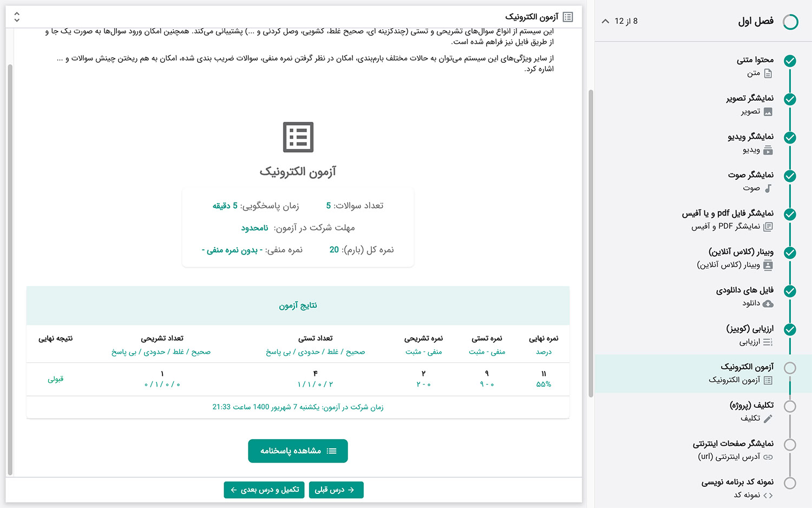Image resolution: width=812 pixels, height=508 pixels.
Task: Click the نمره نهایی column header
Action: [x=543, y=338]
